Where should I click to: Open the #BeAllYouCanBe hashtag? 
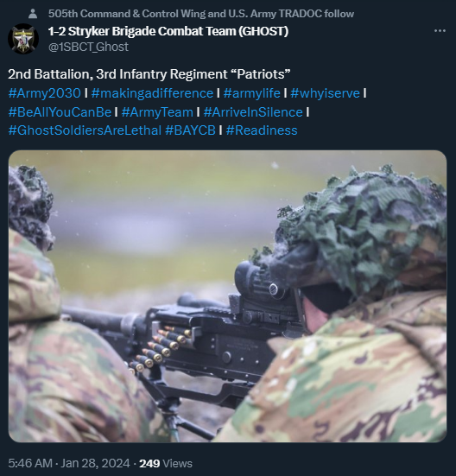pyautogui.click(x=60, y=112)
